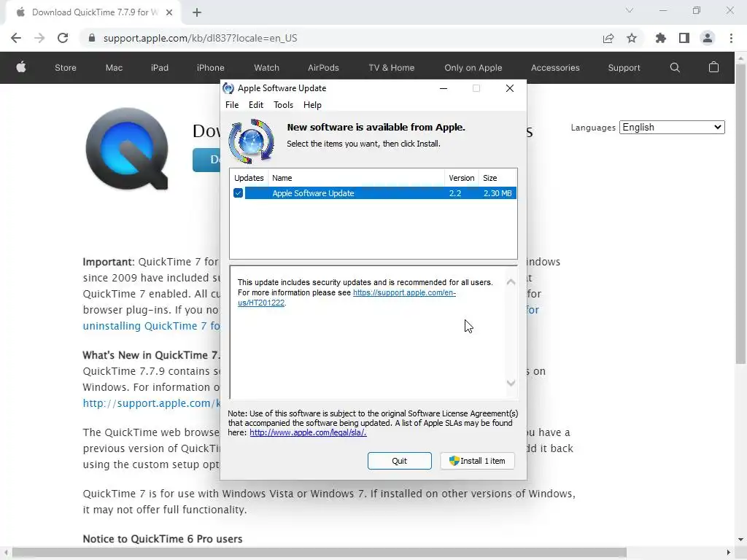Minimize the Apple Software Update dialog
Screen dimensions: 747x560
coord(443,88)
